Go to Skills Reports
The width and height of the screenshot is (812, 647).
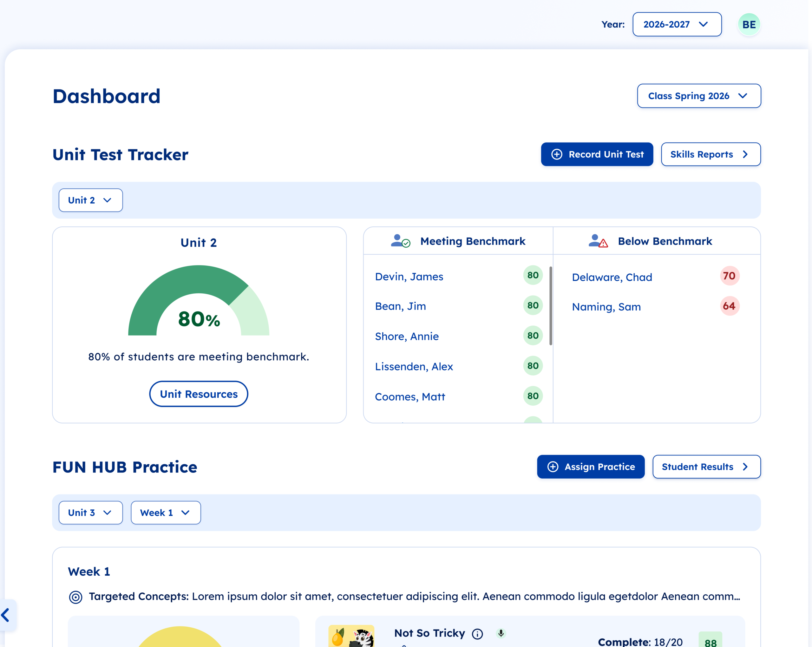coord(710,154)
